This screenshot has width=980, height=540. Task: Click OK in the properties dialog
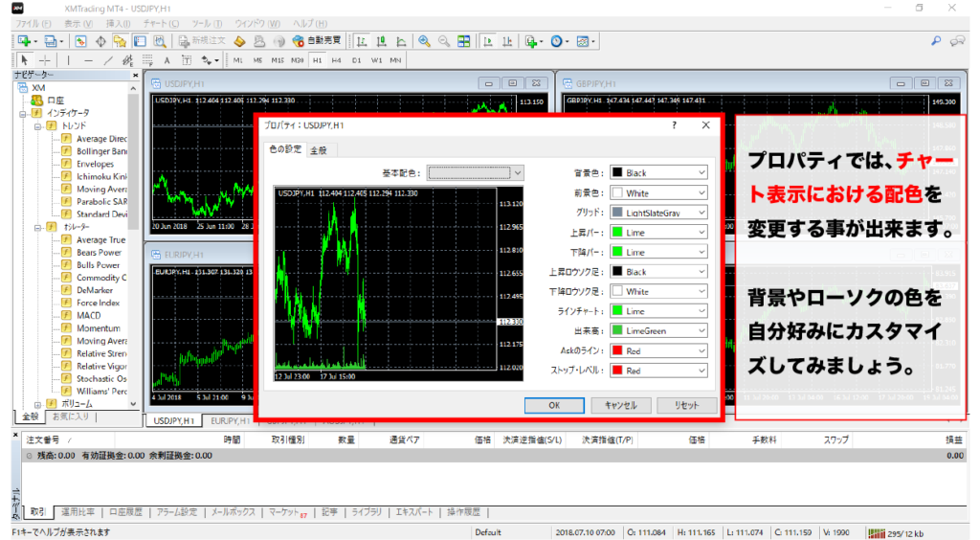point(554,405)
